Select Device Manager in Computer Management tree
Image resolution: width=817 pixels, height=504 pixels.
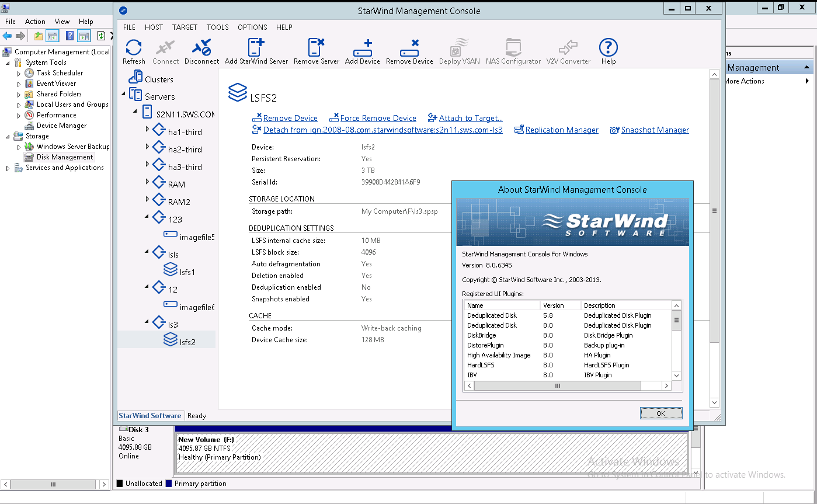[x=61, y=126]
